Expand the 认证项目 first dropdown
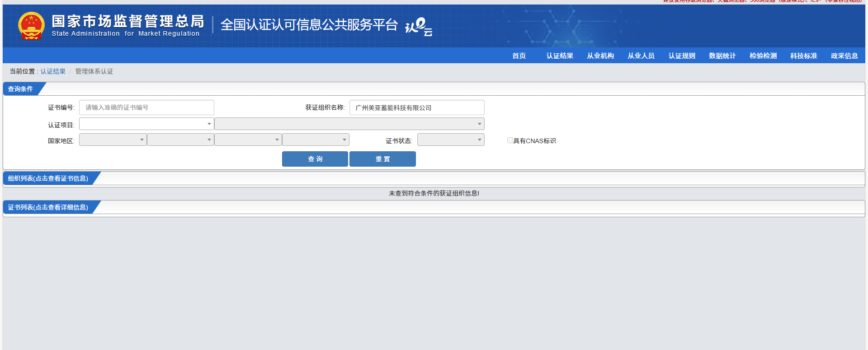This screenshot has width=868, height=350. [x=146, y=124]
